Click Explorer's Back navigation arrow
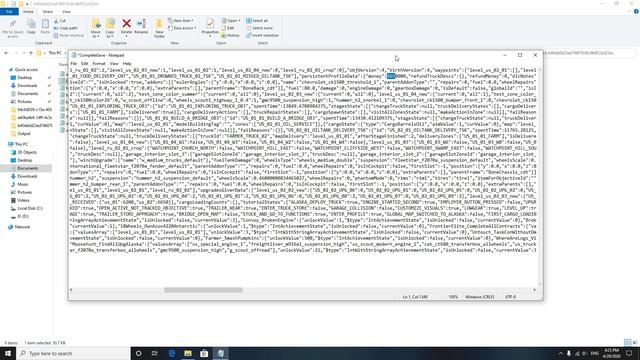 pos(6,53)
